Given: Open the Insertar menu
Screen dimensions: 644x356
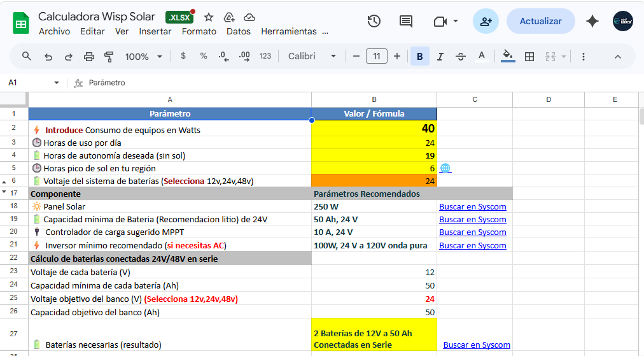Looking at the screenshot, I should click(x=155, y=31).
